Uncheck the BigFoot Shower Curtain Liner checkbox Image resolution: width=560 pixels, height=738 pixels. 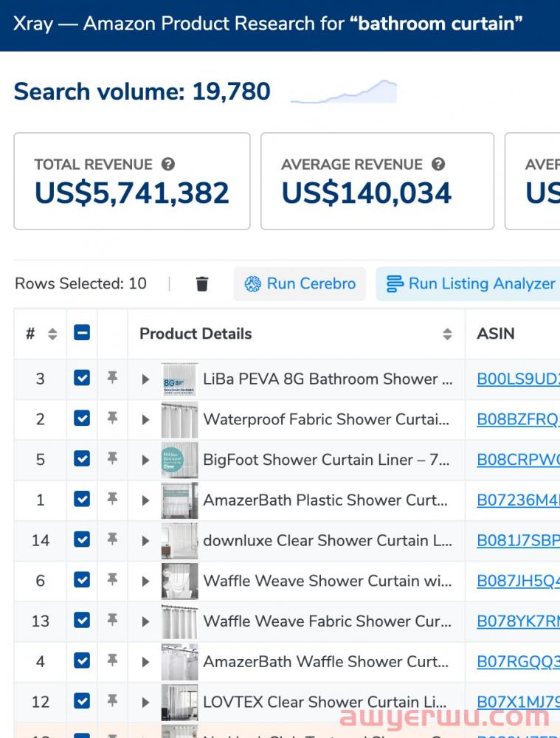(x=82, y=458)
